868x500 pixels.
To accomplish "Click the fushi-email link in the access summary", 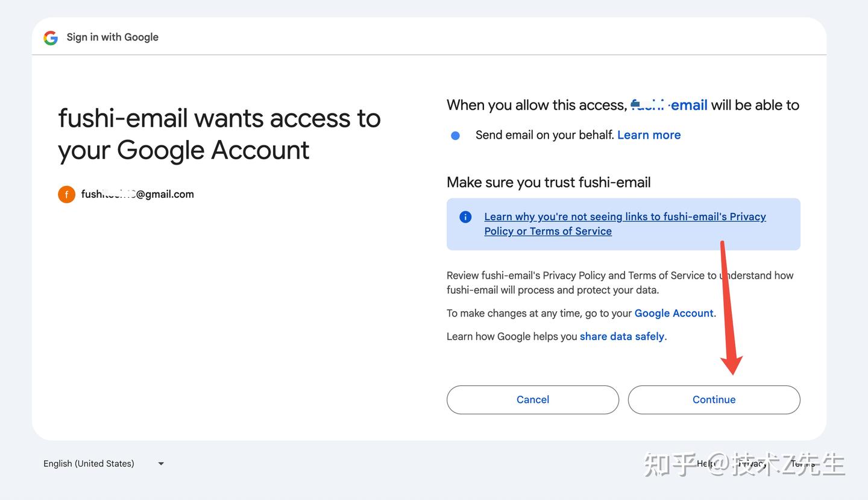I will tap(669, 105).
